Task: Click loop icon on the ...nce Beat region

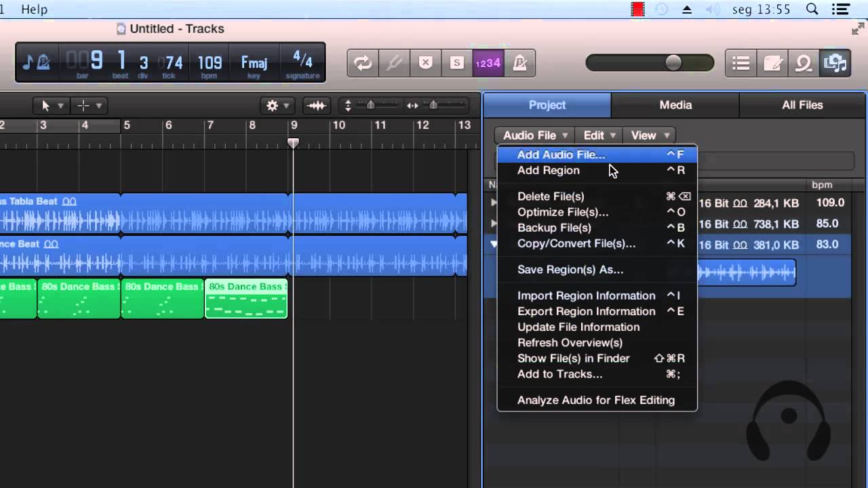Action: point(52,244)
